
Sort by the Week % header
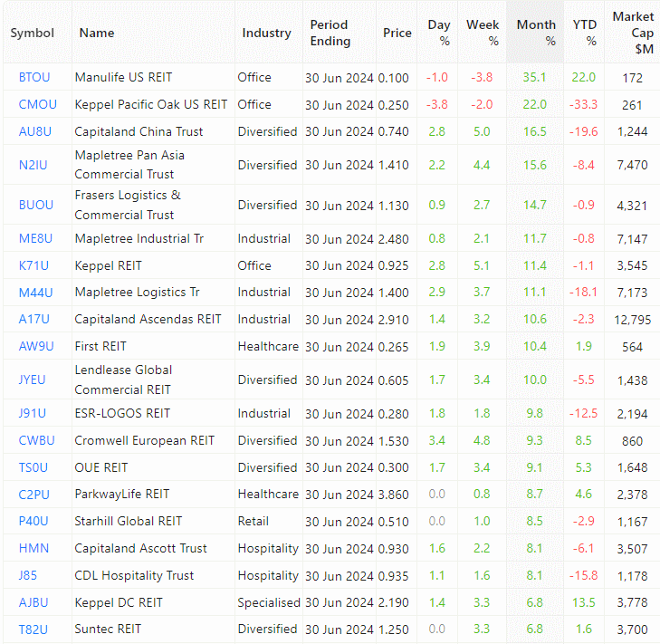[483, 33]
